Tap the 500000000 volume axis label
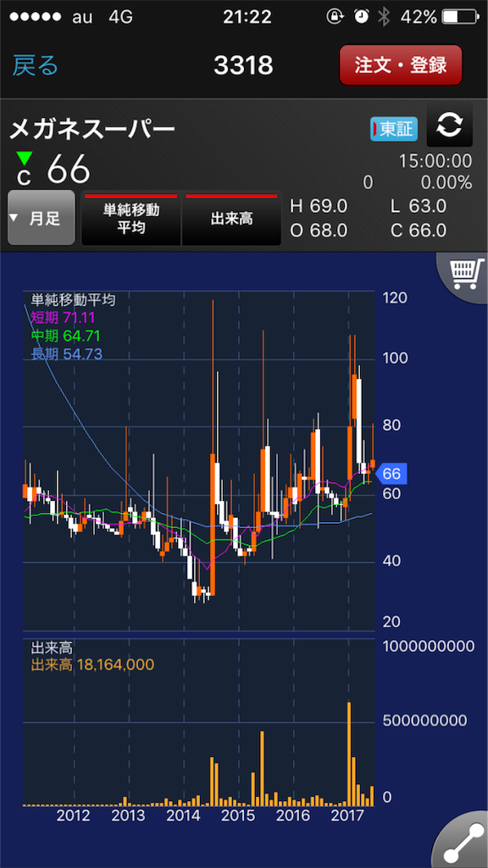The height and width of the screenshot is (868, 488). coord(424,721)
